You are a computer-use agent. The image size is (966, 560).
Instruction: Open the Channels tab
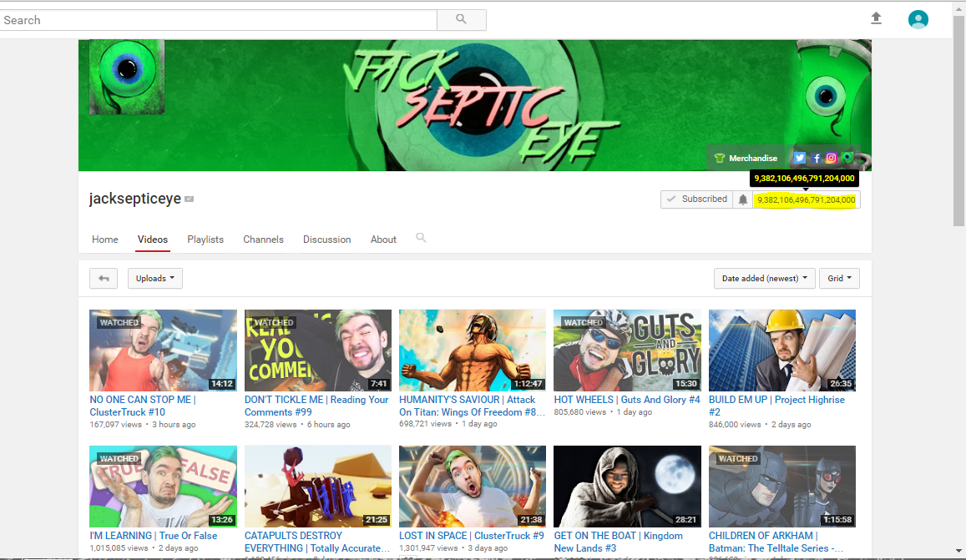point(263,240)
